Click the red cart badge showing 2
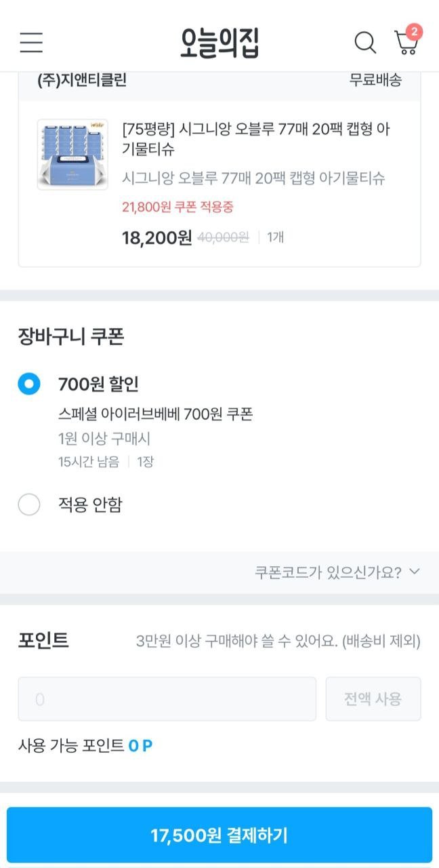The image size is (439, 868). click(414, 31)
